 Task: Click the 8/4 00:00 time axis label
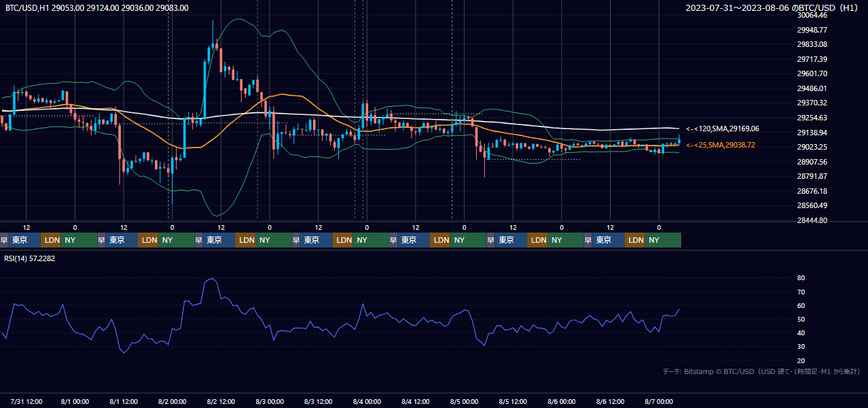click(x=367, y=401)
